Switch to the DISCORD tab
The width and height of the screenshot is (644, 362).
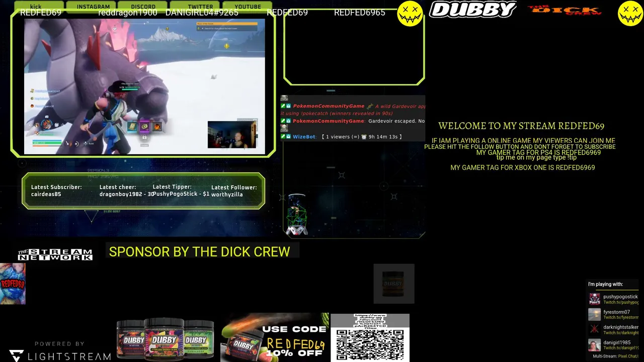click(x=143, y=7)
